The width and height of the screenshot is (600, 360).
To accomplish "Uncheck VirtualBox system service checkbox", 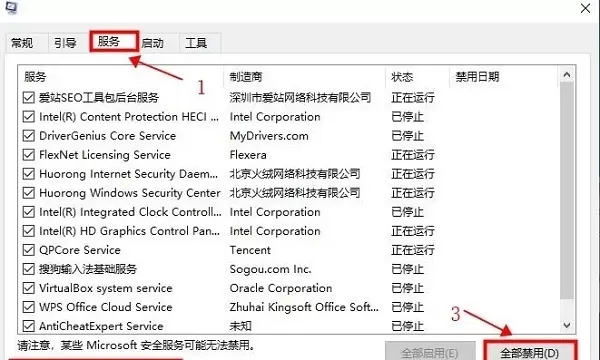I will pyautogui.click(x=29, y=288).
